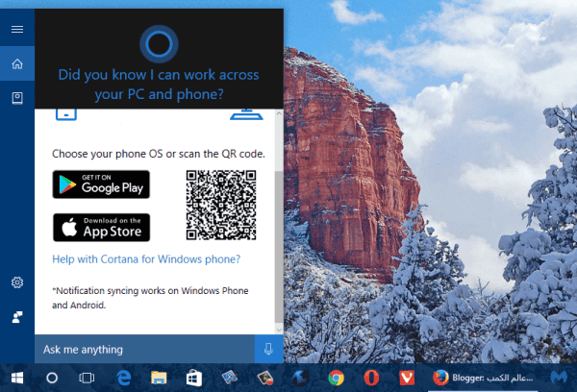Open File Explorer from the taskbar
This screenshot has width=577, height=392.
point(159,378)
